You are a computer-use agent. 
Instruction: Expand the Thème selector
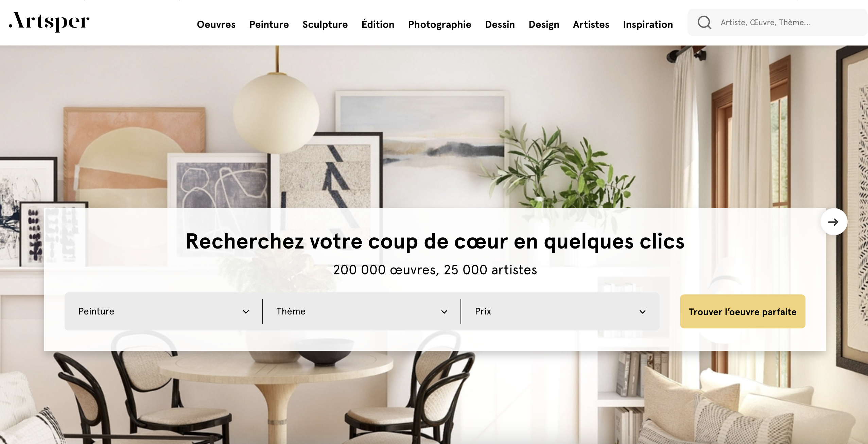pos(362,311)
